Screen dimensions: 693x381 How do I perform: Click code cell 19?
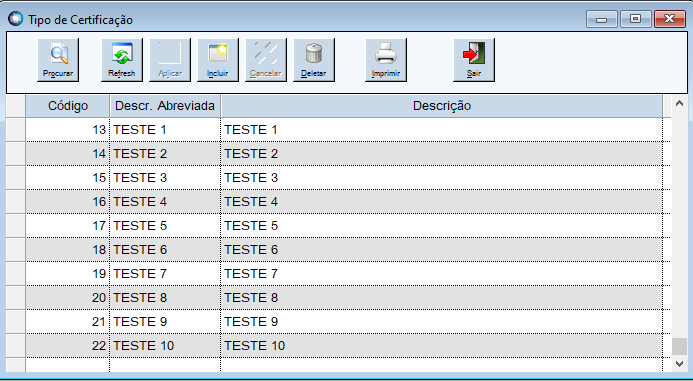(x=68, y=274)
